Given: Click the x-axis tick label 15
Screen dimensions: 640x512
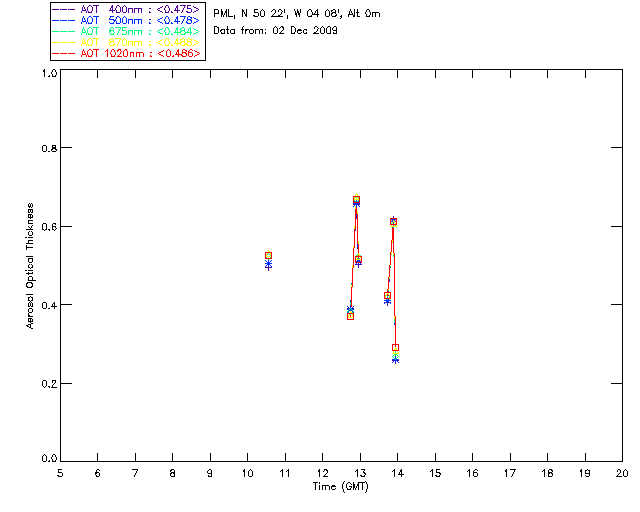Looking at the screenshot, I should pyautogui.click(x=435, y=473).
